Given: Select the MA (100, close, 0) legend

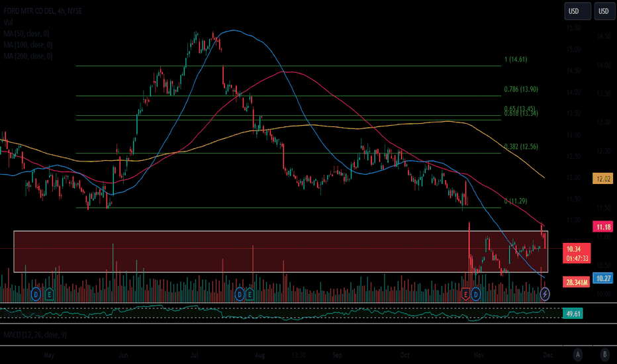Looking at the screenshot, I should 28,45.
